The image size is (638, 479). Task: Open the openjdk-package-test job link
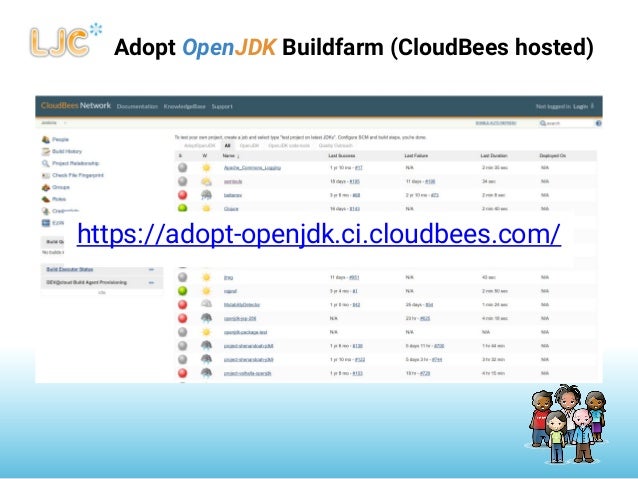(245, 332)
